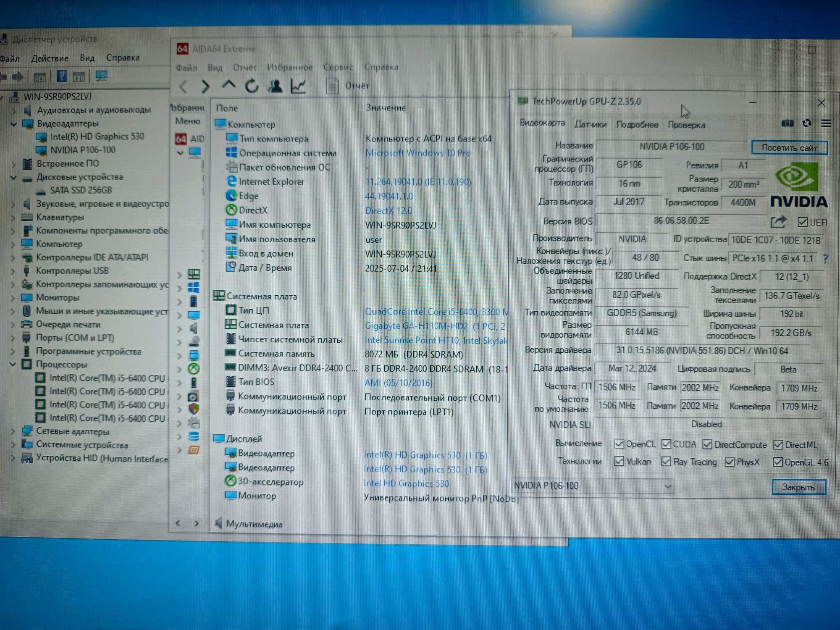Click the AIDA64 sidebar benchmark icon
The width and height of the screenshot is (840, 630).
coord(194,450)
